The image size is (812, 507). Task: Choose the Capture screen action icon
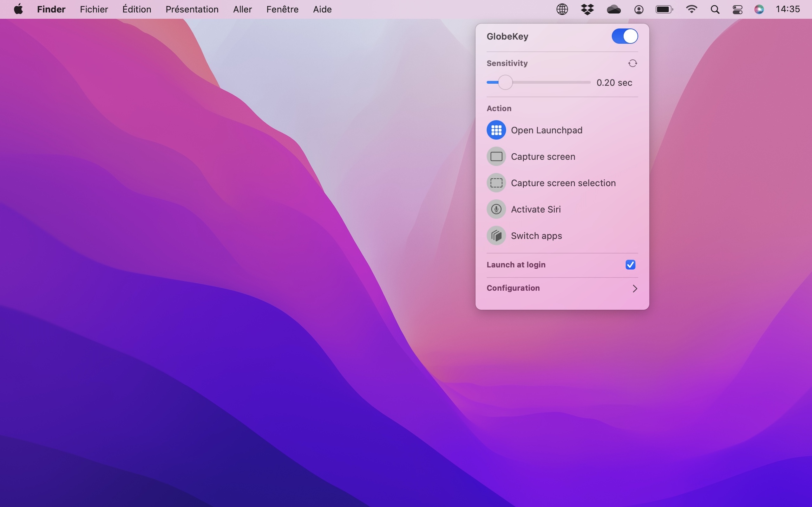[x=496, y=157]
